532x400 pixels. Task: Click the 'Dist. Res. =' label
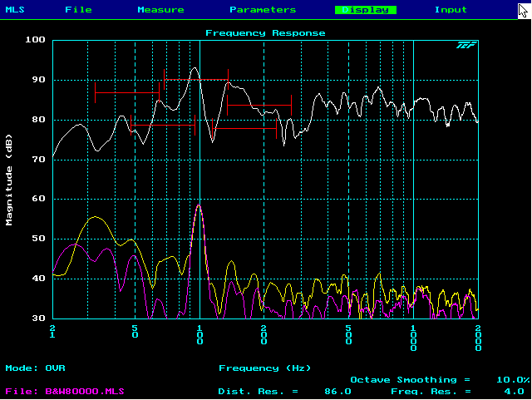click(x=259, y=392)
